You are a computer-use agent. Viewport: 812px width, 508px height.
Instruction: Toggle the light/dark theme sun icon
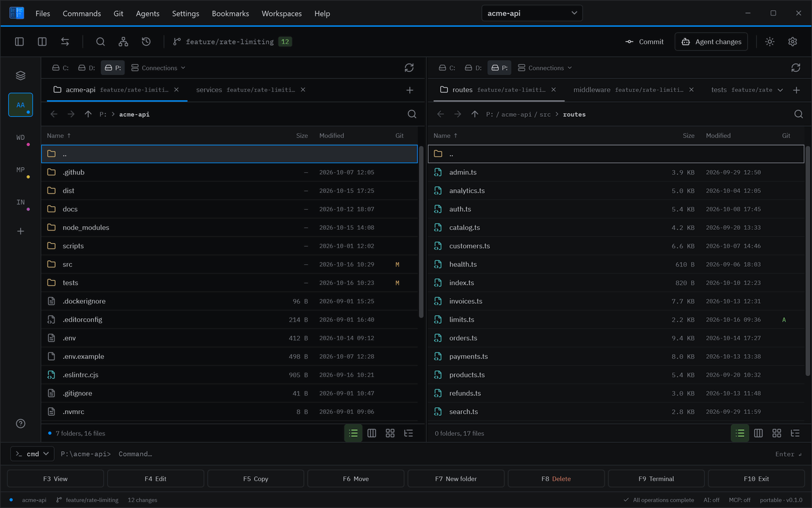pyautogui.click(x=770, y=42)
